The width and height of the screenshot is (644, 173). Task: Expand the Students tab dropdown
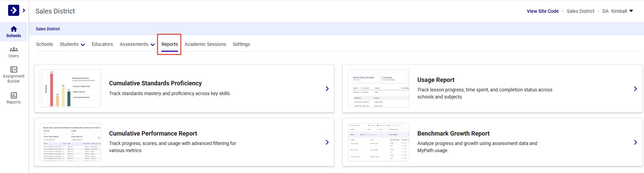pos(83,45)
